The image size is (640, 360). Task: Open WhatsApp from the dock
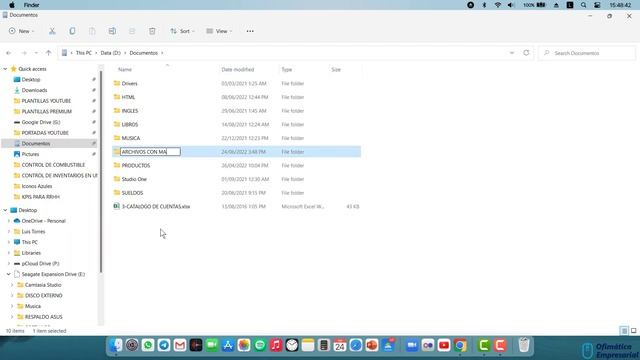pos(148,345)
